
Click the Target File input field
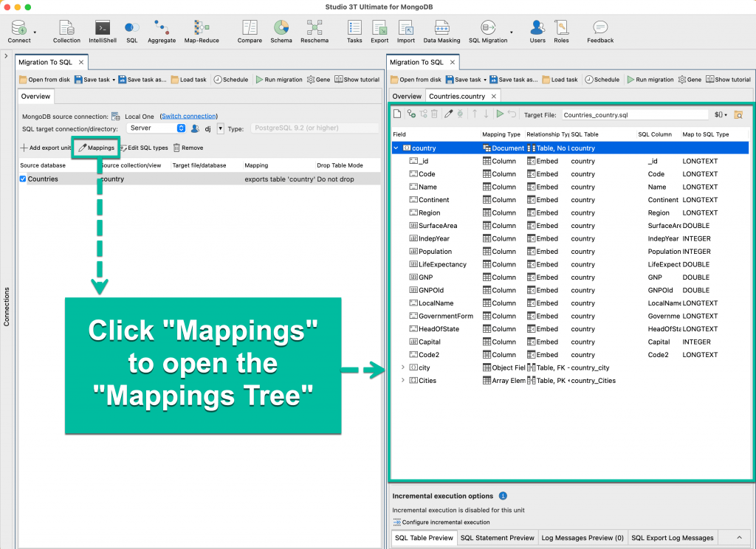pyautogui.click(x=634, y=115)
